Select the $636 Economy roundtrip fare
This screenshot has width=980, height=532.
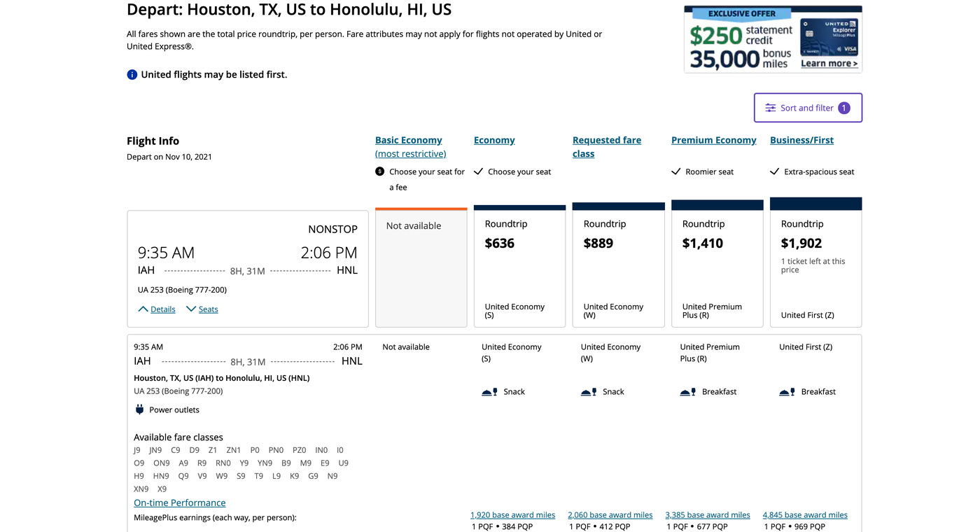click(x=519, y=266)
